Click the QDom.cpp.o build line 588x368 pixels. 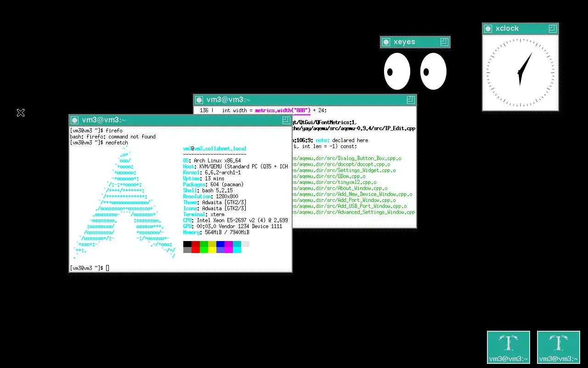tap(329, 176)
